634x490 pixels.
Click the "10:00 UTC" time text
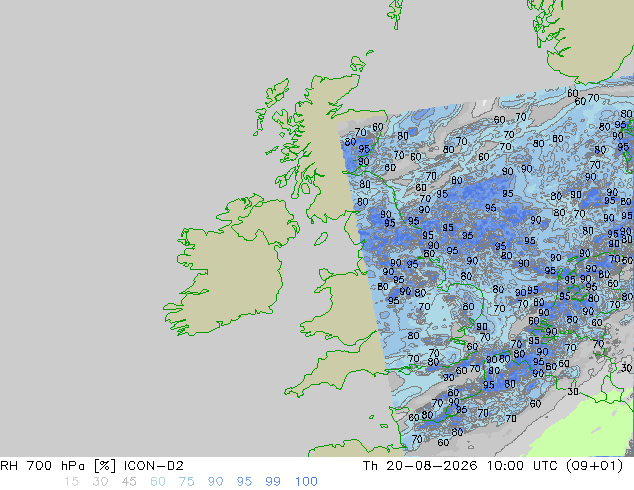pyautogui.click(x=520, y=466)
